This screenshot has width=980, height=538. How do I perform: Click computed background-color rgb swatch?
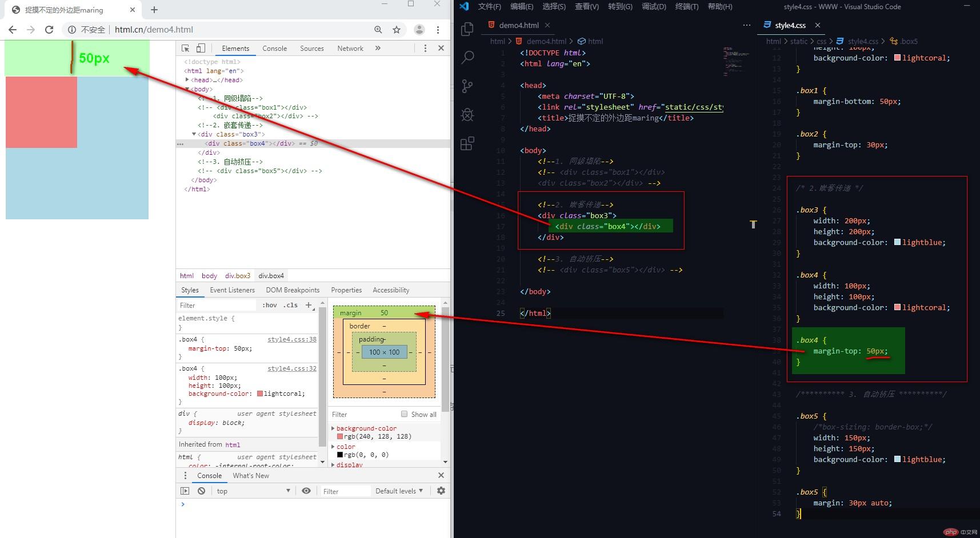click(x=340, y=436)
